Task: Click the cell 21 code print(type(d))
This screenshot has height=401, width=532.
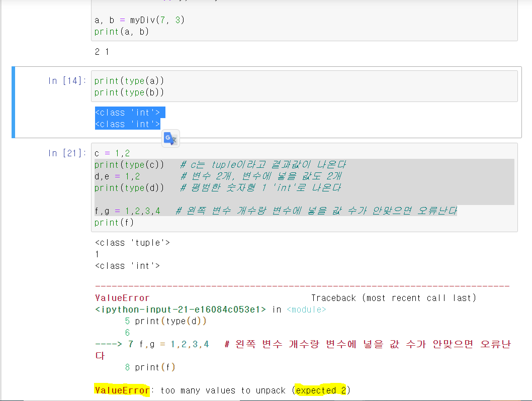Action: coord(129,188)
